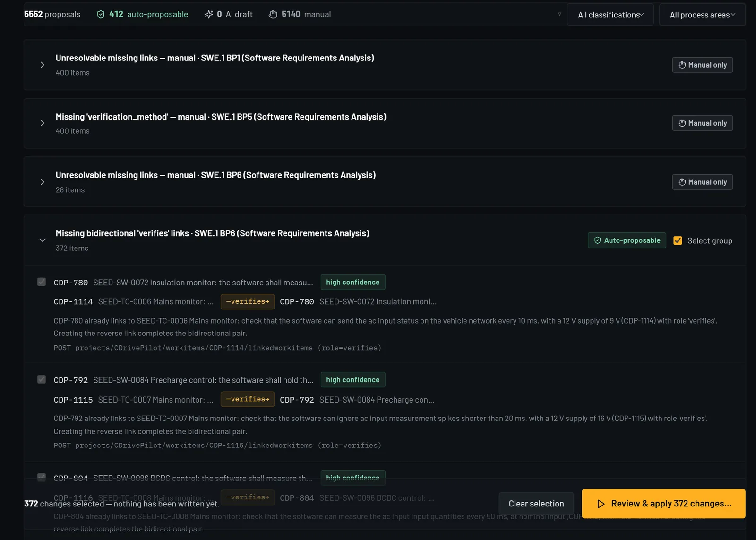Viewport: 756px width, 540px height.
Task: Click the '28 items' count label
Action: point(70,190)
